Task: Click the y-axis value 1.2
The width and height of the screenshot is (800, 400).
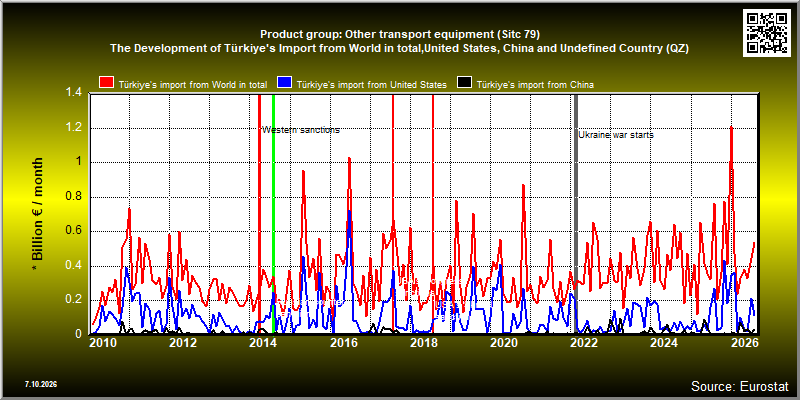Action: click(x=74, y=128)
